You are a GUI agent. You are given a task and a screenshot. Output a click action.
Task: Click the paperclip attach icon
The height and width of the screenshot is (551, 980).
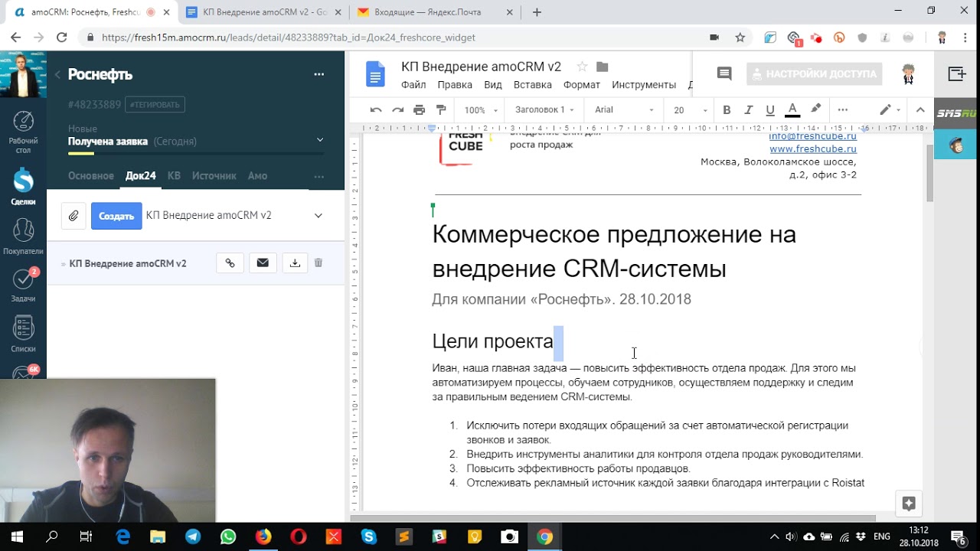73,216
